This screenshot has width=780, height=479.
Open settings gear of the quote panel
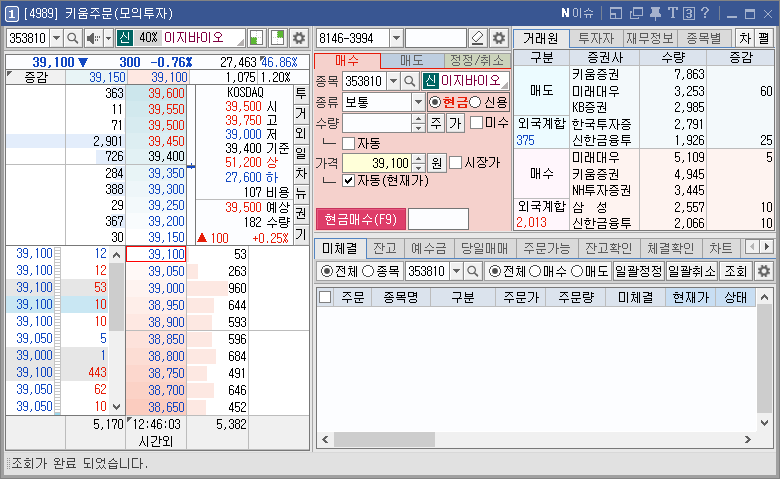coord(298,38)
